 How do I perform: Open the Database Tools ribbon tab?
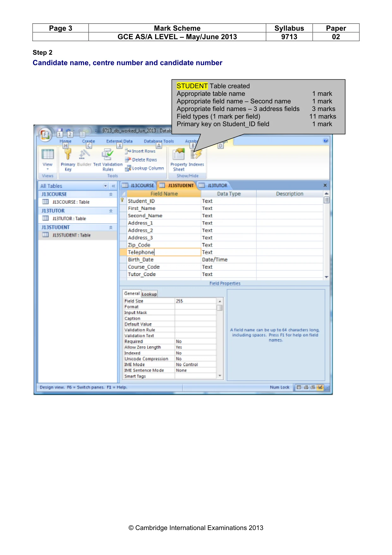[x=159, y=141]
